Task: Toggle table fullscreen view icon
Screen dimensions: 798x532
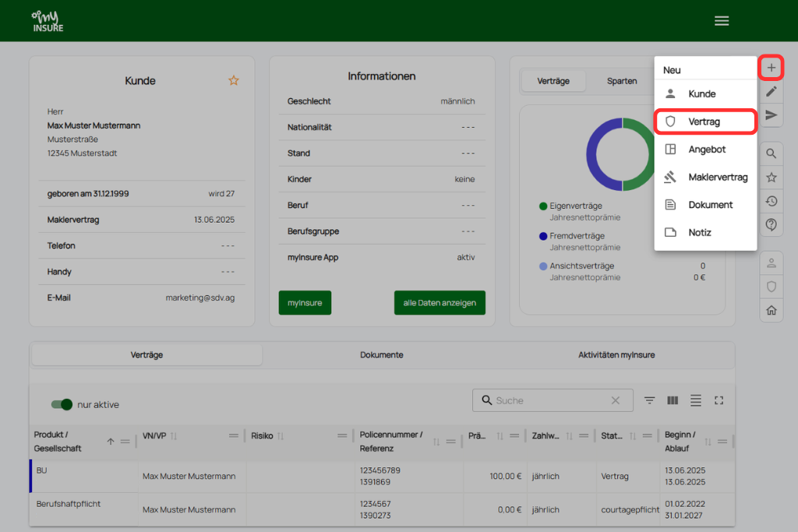Action: click(719, 400)
